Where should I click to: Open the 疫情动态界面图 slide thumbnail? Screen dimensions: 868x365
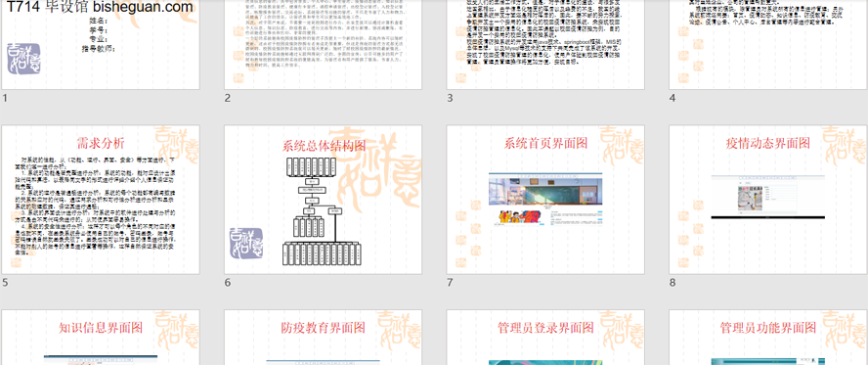pos(767,200)
